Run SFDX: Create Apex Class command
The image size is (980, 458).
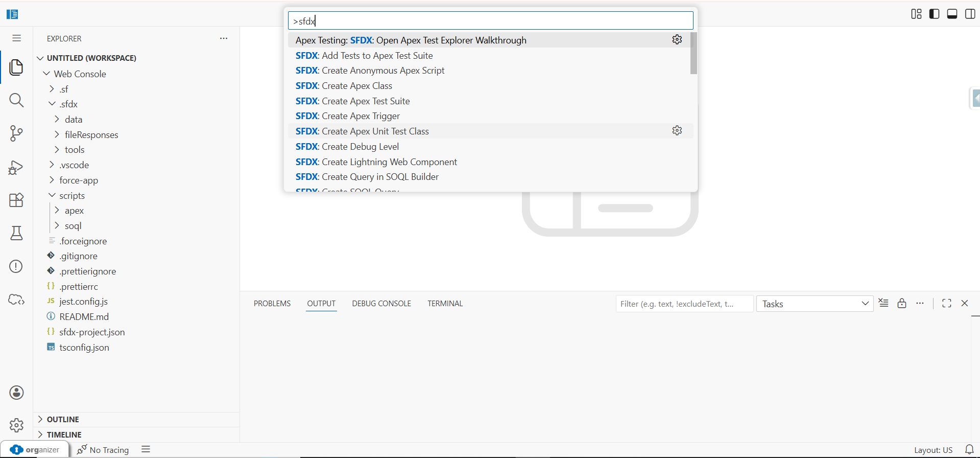[491, 85]
